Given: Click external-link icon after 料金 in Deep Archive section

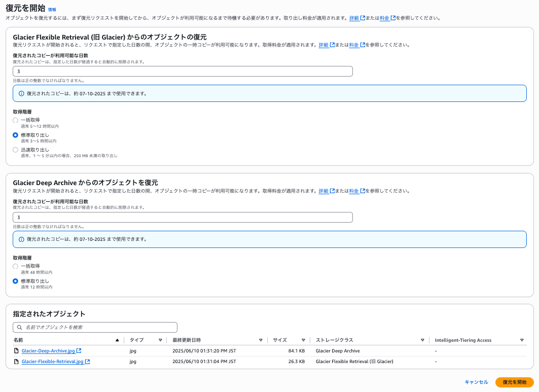Looking at the screenshot, I should pyautogui.click(x=363, y=191).
